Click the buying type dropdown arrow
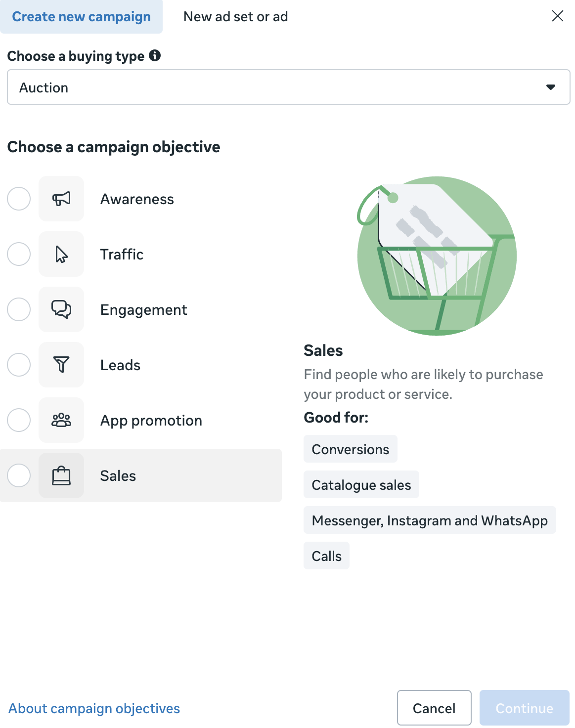 [x=550, y=87]
